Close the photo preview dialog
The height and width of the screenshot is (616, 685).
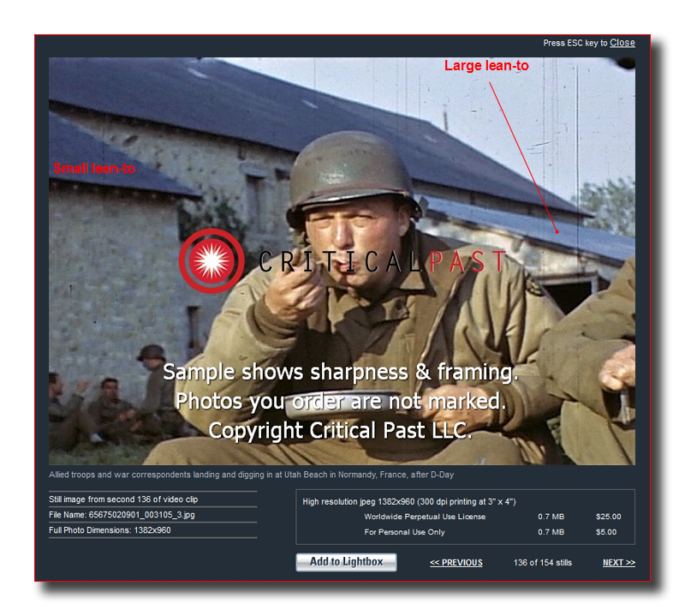coord(622,43)
